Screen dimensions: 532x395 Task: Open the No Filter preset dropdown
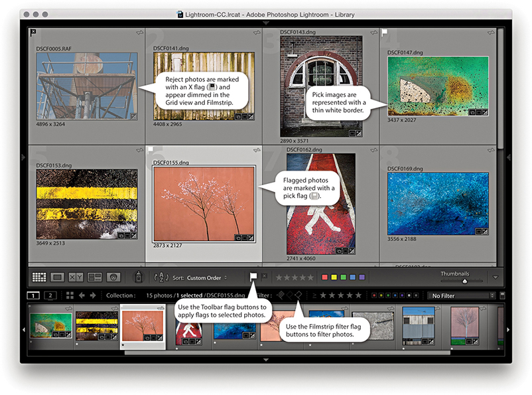tap(462, 295)
